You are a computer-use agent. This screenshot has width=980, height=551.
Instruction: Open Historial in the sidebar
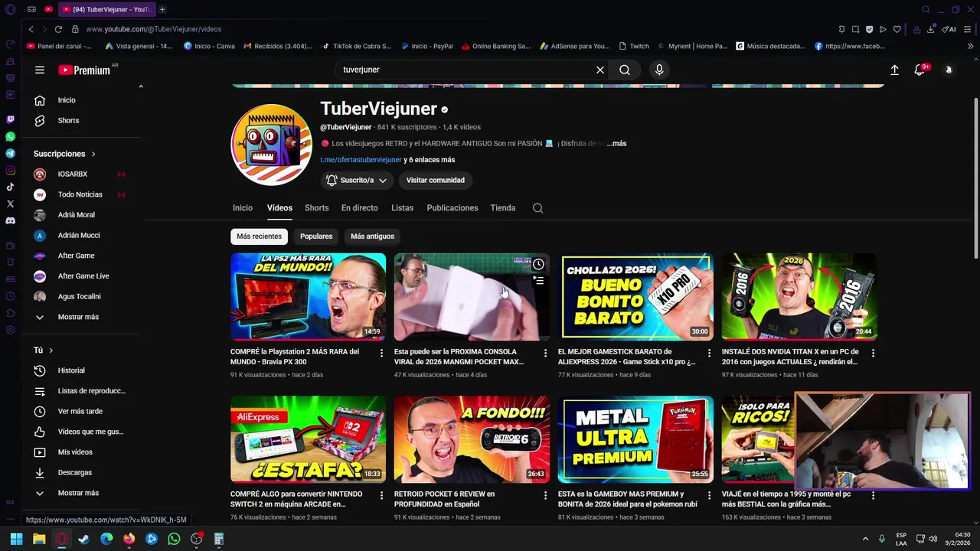[x=70, y=370]
